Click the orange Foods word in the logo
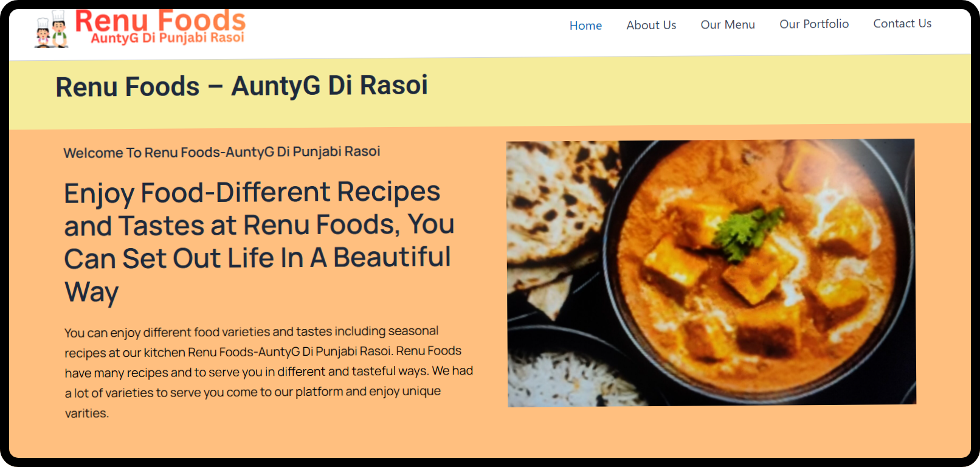The width and height of the screenshot is (980, 467). (202, 20)
